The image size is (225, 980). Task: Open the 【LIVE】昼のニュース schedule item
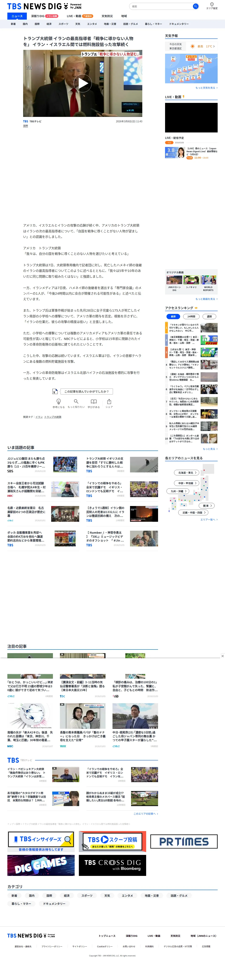191,153
